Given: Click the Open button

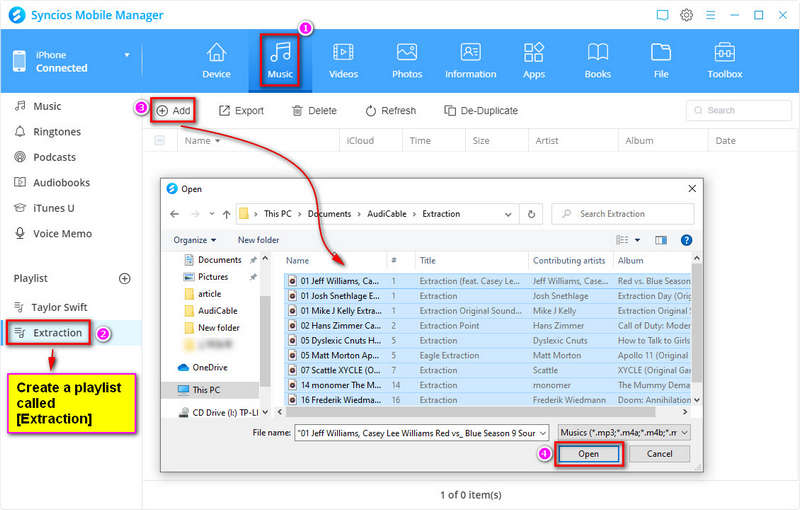Looking at the screenshot, I should tap(588, 454).
